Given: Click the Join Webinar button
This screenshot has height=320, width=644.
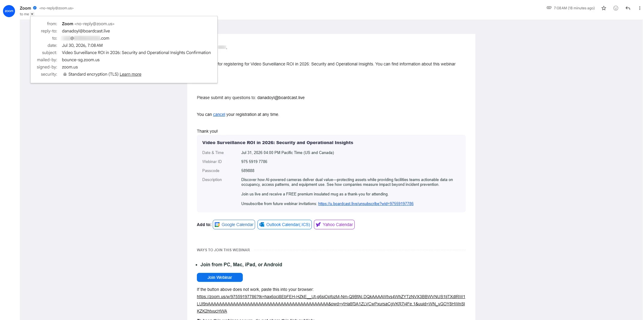Looking at the screenshot, I should point(220,277).
